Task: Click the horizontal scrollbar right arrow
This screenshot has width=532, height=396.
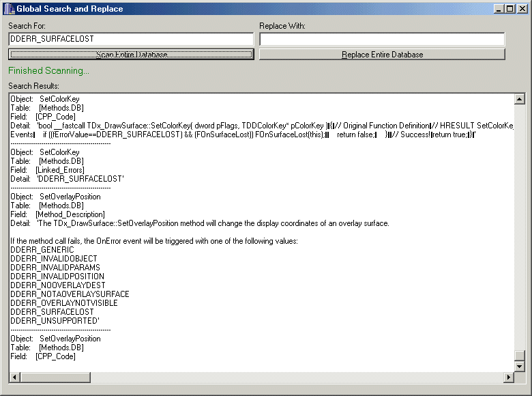Action: tap(508, 378)
